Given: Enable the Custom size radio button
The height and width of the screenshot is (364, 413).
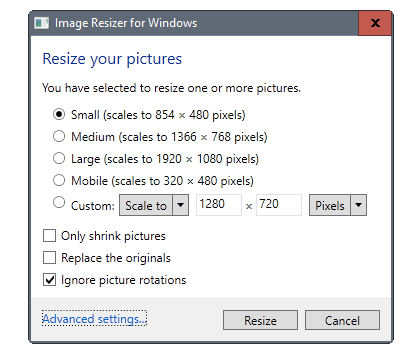Looking at the screenshot, I should (x=59, y=202).
